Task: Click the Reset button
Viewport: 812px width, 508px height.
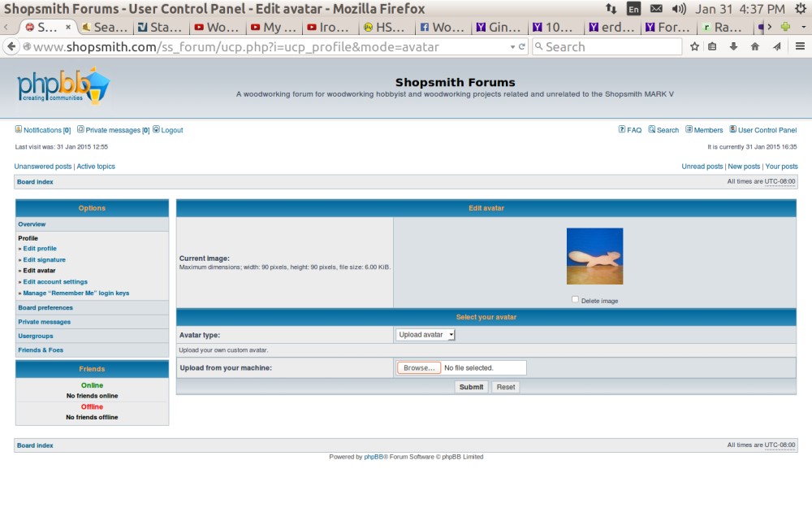Action: [506, 387]
